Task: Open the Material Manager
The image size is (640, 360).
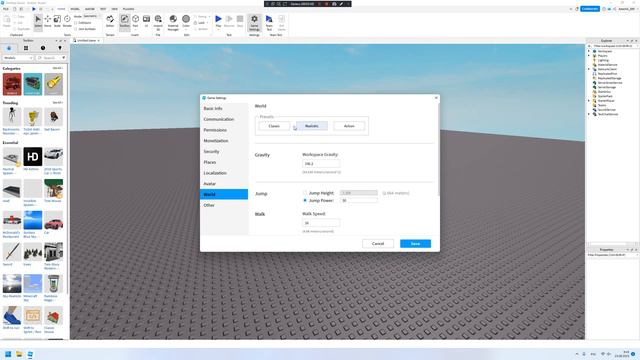Action: (173, 22)
